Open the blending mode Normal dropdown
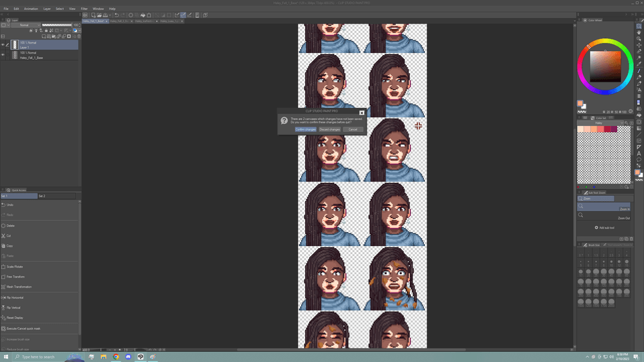The image size is (644, 362). [x=26, y=25]
